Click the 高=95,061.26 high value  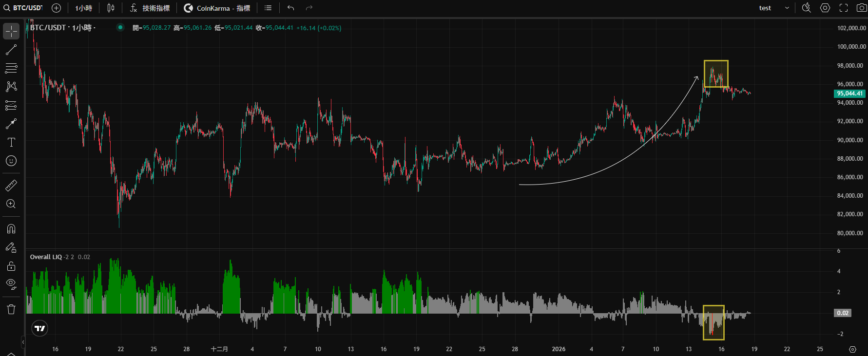[193, 28]
